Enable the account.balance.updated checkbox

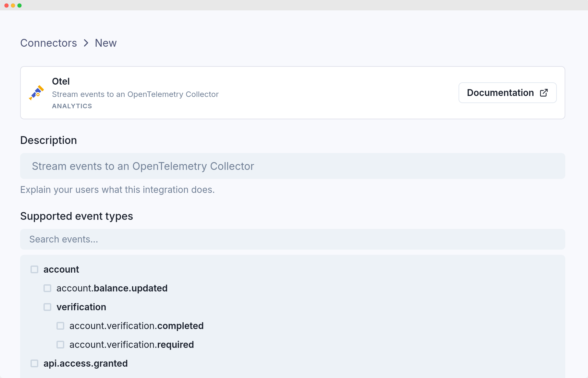(x=47, y=288)
